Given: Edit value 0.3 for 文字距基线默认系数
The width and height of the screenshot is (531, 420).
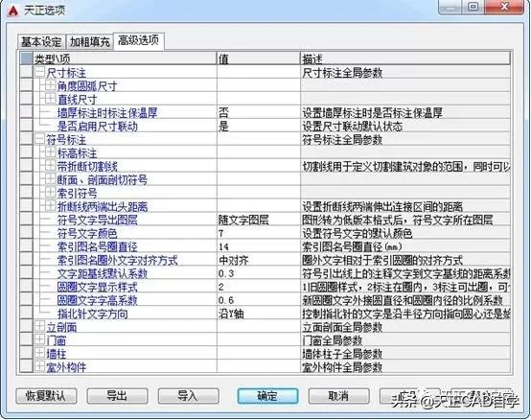Looking at the screenshot, I should [259, 273].
